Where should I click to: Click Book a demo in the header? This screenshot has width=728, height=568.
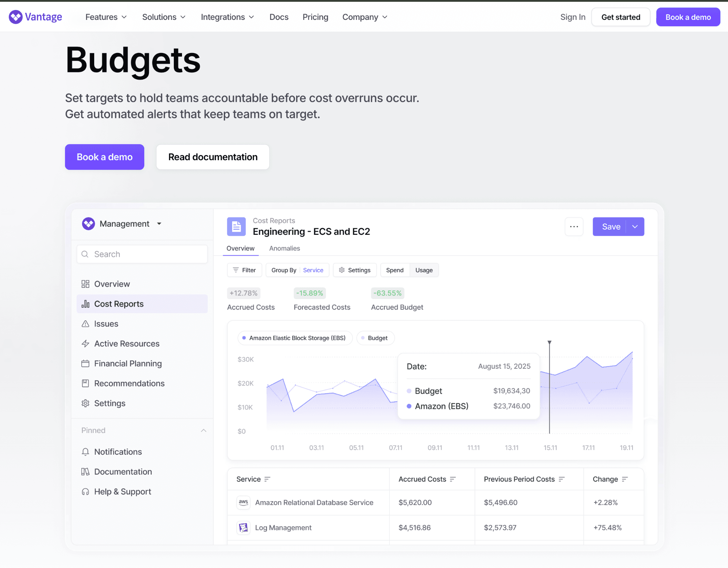pyautogui.click(x=688, y=17)
